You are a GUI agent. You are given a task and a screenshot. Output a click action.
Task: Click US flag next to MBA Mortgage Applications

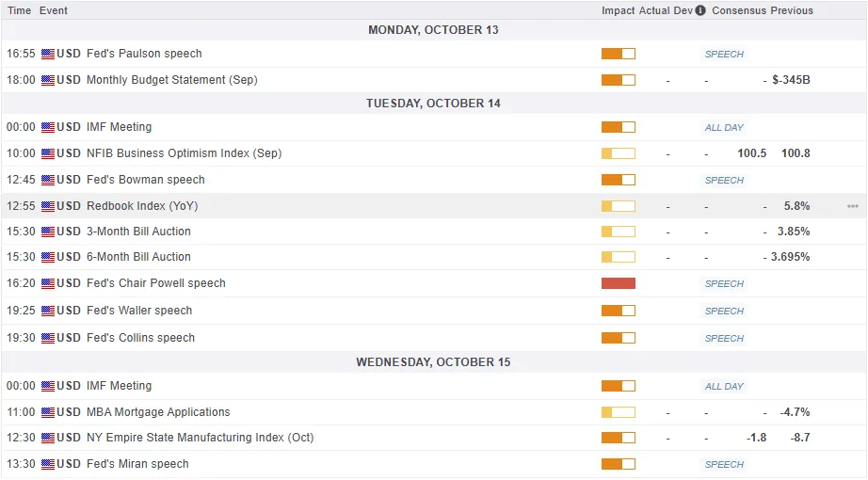[x=48, y=412]
